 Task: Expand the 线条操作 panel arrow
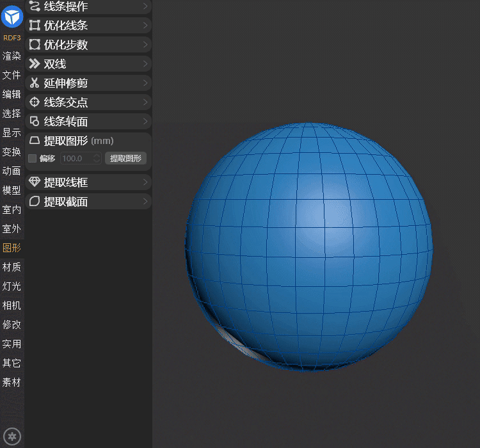tap(146, 6)
